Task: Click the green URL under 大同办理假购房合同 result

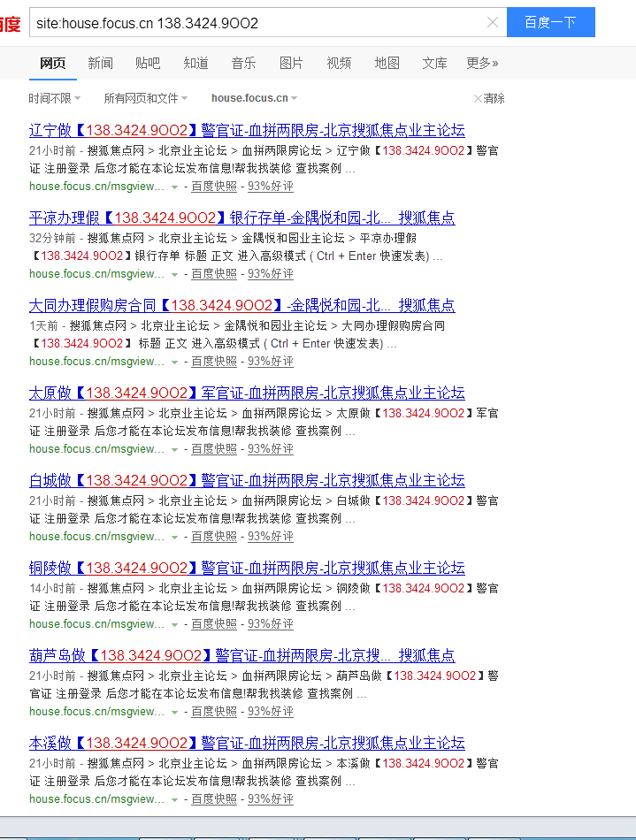Action: click(96, 362)
